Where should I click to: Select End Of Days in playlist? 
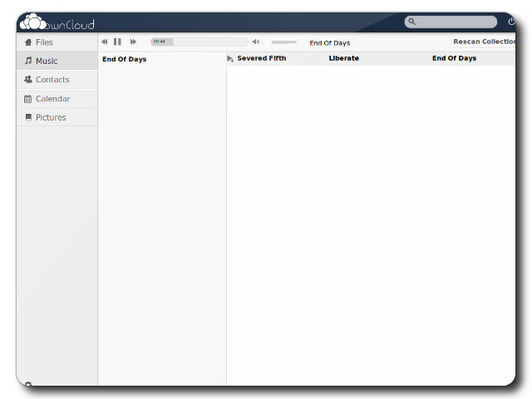pos(125,59)
